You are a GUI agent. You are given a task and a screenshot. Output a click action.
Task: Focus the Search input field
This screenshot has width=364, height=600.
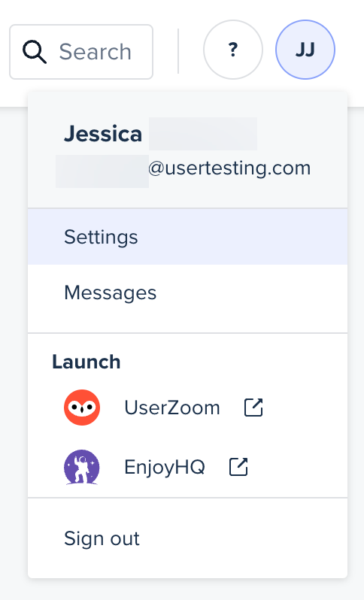tap(81, 52)
